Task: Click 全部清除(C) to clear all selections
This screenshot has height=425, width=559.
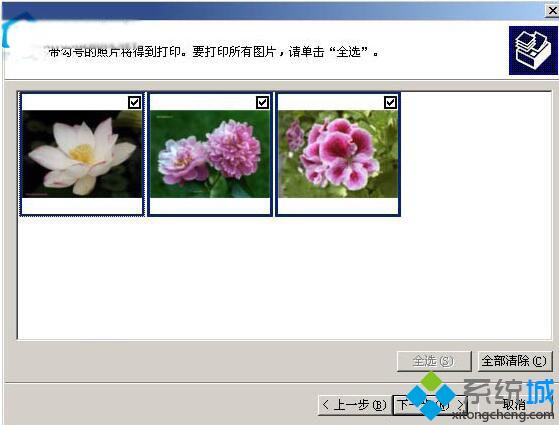Action: coord(515,361)
